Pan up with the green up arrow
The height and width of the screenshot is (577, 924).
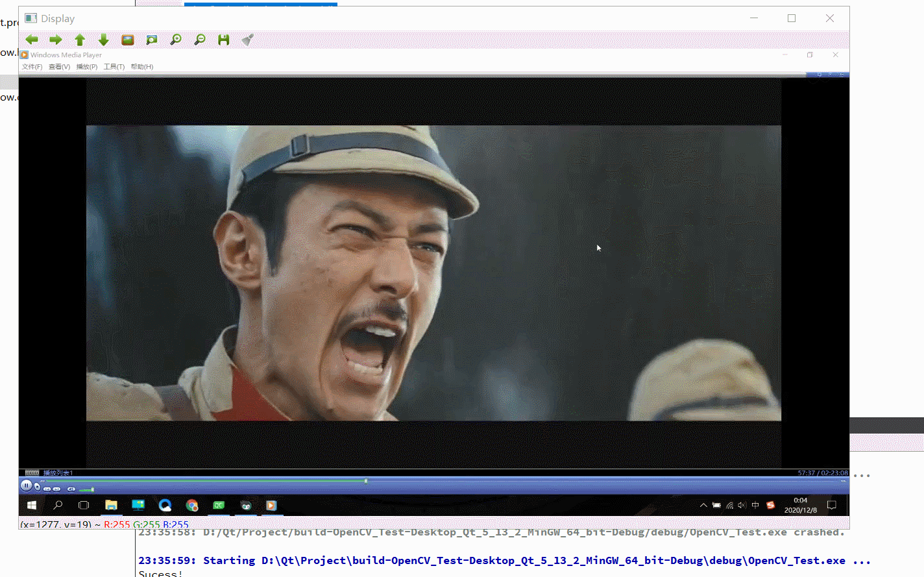coord(80,40)
